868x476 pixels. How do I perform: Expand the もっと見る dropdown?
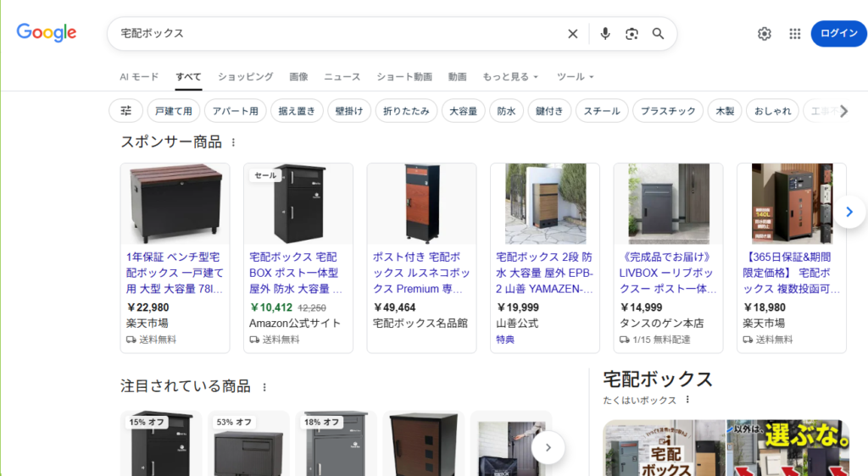(x=510, y=77)
